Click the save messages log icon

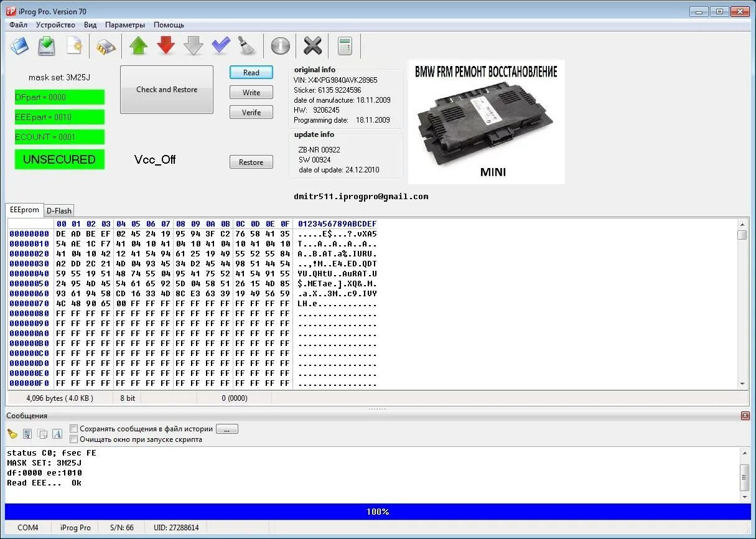click(x=27, y=434)
